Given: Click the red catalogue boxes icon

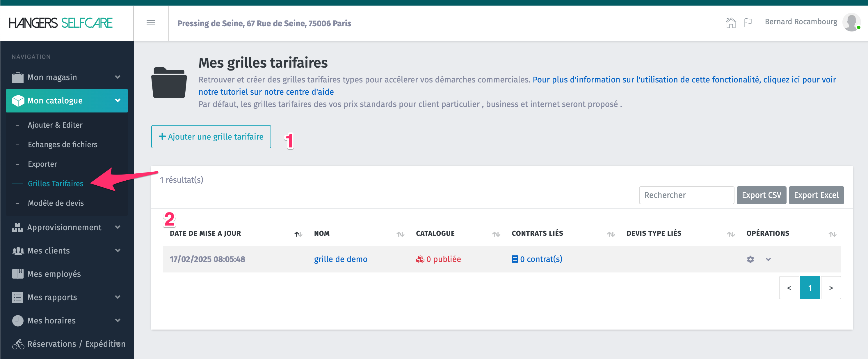Looking at the screenshot, I should (x=420, y=259).
